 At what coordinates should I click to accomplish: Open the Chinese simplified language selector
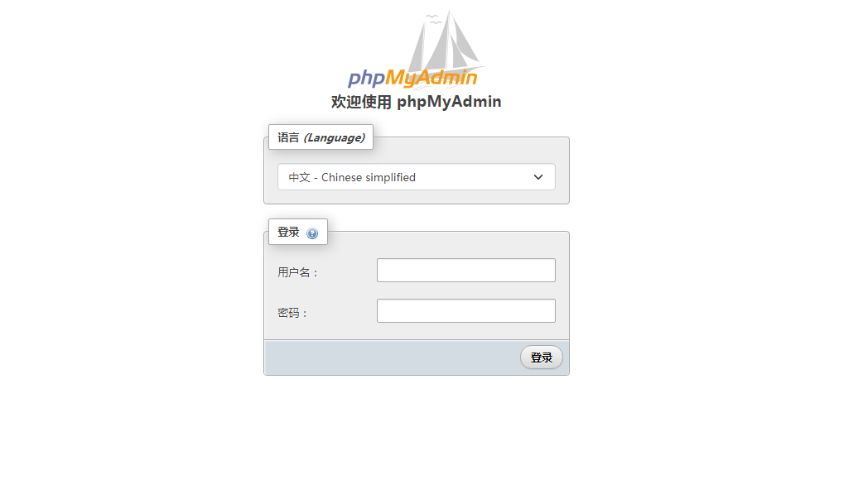(x=416, y=177)
